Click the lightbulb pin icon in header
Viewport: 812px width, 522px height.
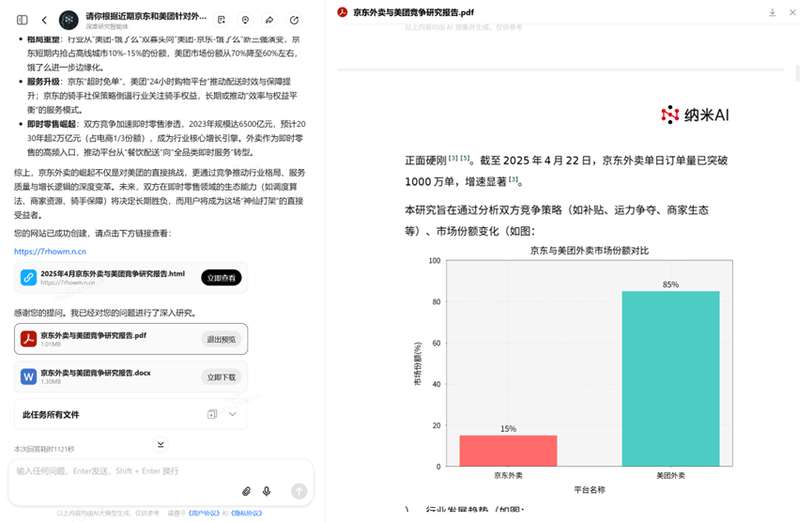245,21
